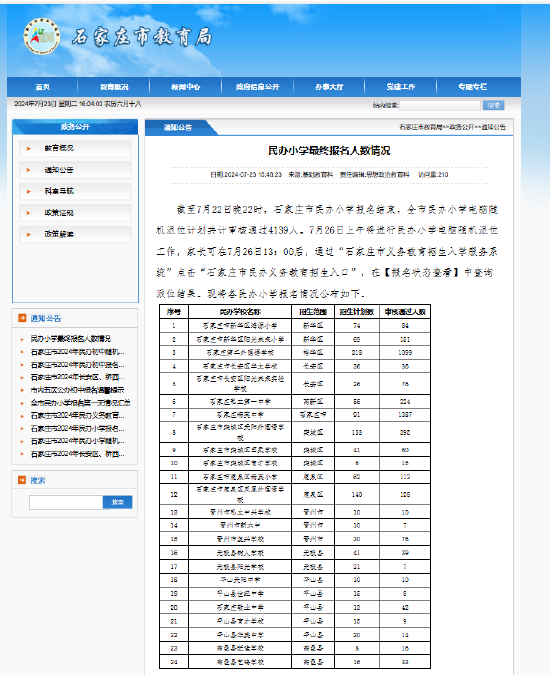Click table header 审核通过人数
Image resolution: width=550 pixels, height=675 pixels.
point(405,312)
